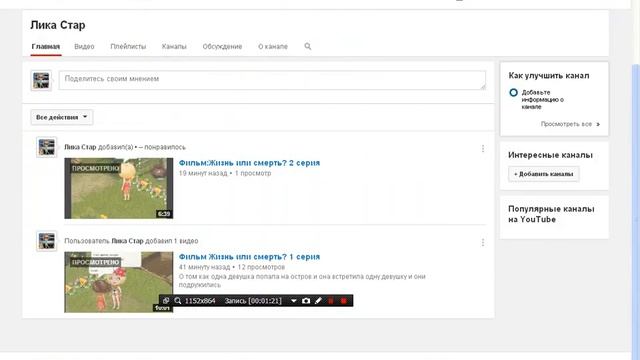This screenshot has height=360, width=640.
Task: Open options menu for 2 серия post
Action: [x=483, y=149]
